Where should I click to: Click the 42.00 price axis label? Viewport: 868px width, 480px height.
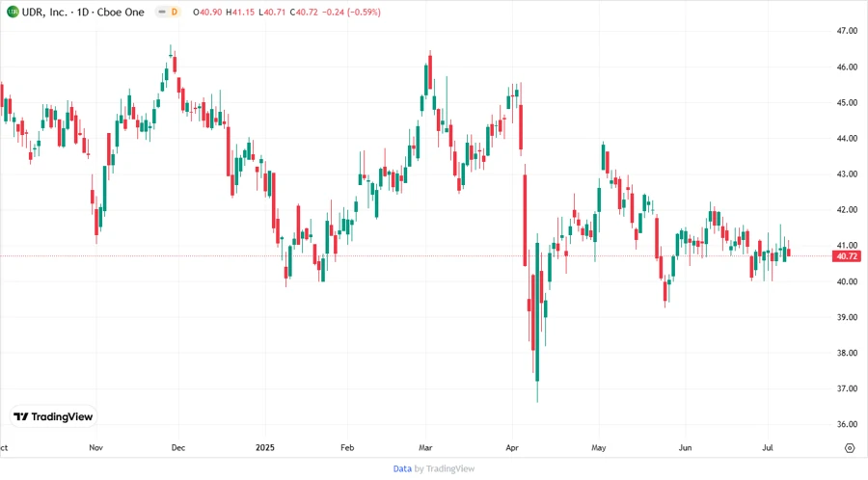847,210
